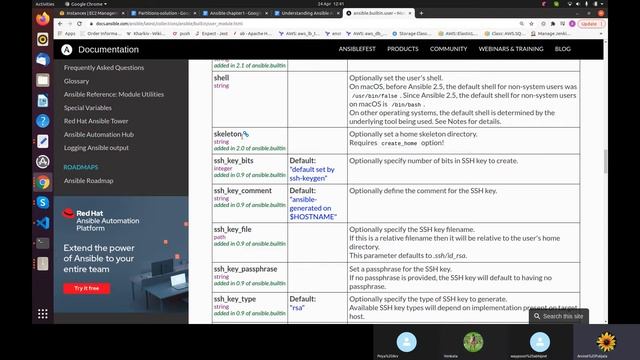Open Special Variables sidebar link

coord(87,108)
